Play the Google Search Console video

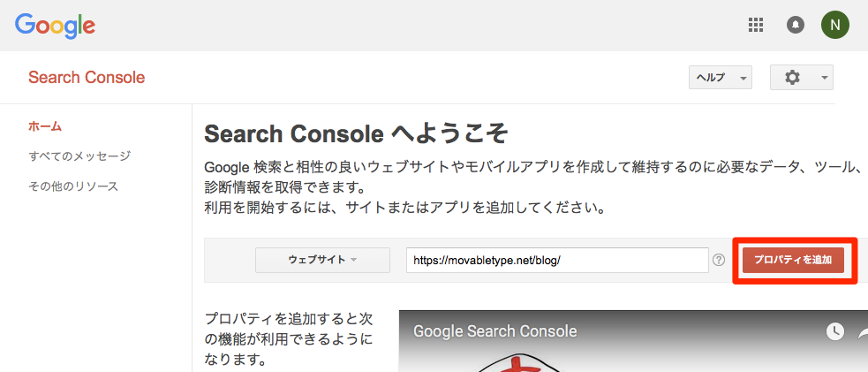633,341
